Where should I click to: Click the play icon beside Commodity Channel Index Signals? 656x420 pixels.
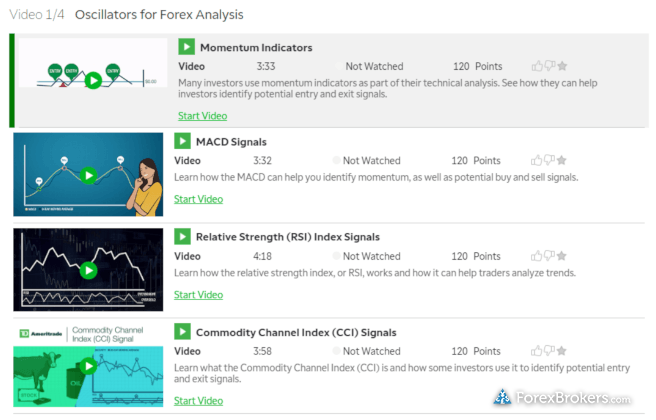pyautogui.click(x=182, y=332)
